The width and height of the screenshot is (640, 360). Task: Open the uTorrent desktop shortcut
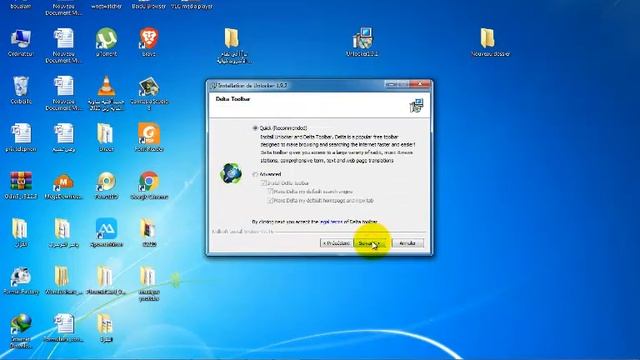click(106, 42)
